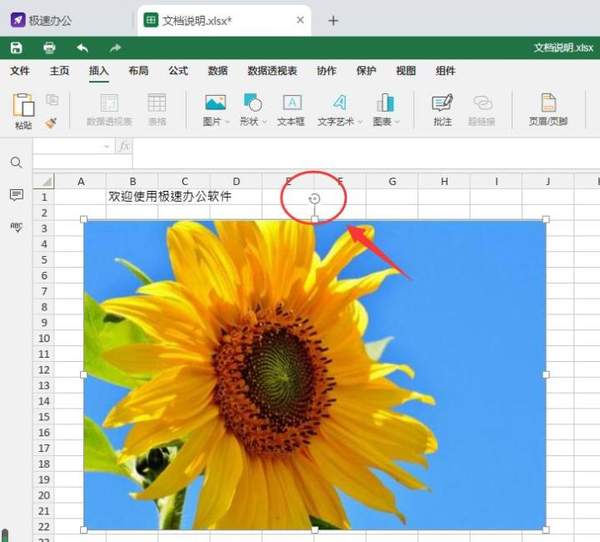Viewport: 600px width, 542px height.
Task: Click the plus button for new tab
Action: 333,21
